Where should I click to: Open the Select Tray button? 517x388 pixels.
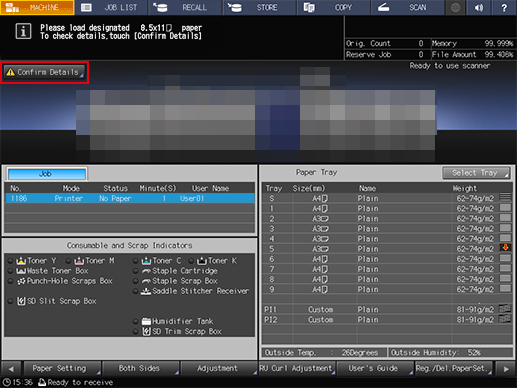476,173
